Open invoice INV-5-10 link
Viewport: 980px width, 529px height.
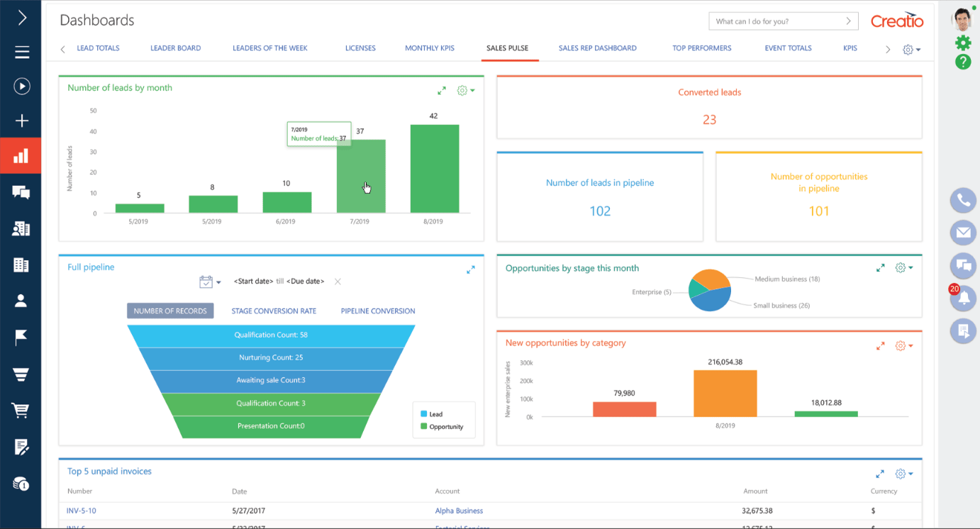81,511
